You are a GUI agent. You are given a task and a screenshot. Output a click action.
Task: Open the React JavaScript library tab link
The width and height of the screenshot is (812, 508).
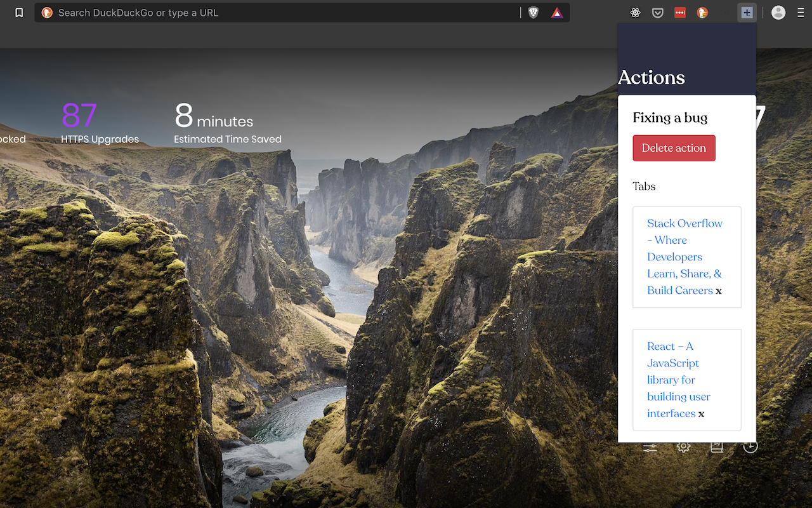679,380
